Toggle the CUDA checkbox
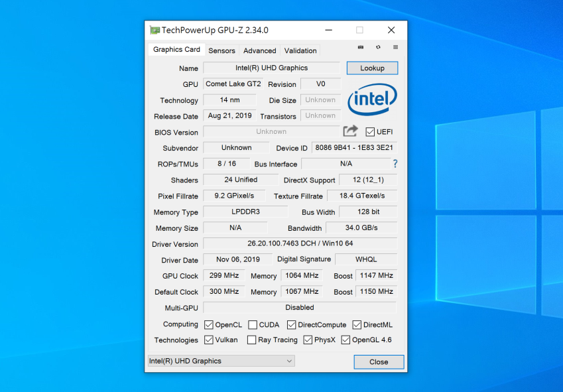This screenshot has height=392, width=563. pos(253,325)
